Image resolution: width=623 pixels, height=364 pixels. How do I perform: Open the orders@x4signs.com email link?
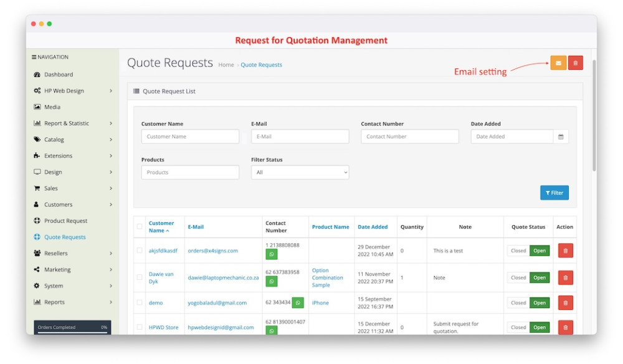pyautogui.click(x=212, y=251)
